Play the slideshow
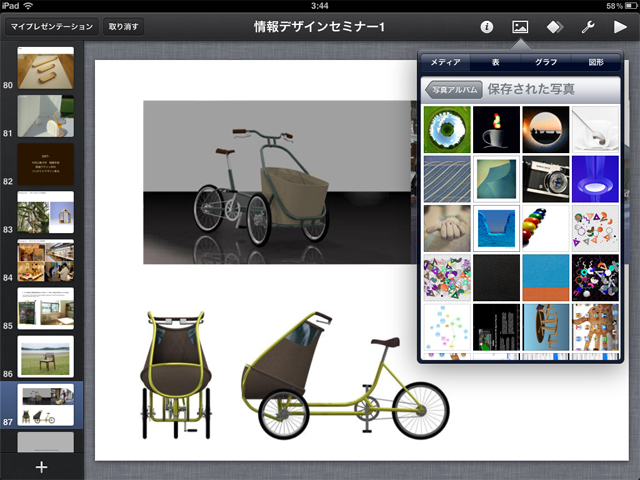 point(620,26)
